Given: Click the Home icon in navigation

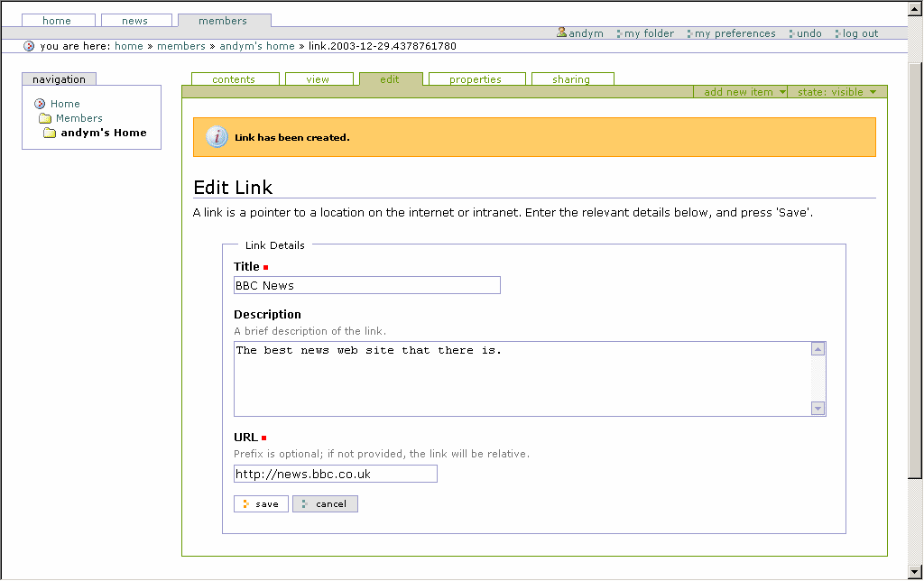Looking at the screenshot, I should (40, 104).
